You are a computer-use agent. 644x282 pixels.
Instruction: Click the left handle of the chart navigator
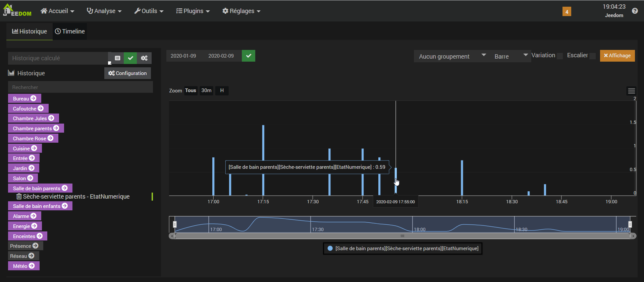click(175, 224)
